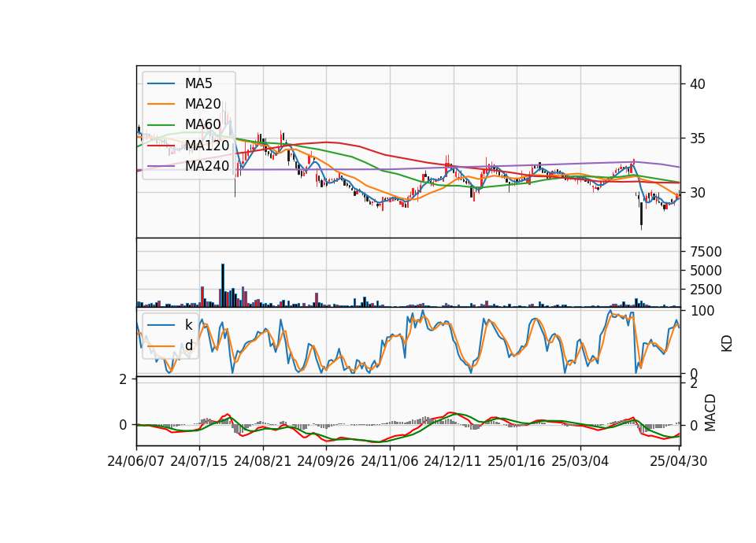Viewport: 756px width, 543px height.
Task: Click the KD axis title
Action: click(727, 344)
